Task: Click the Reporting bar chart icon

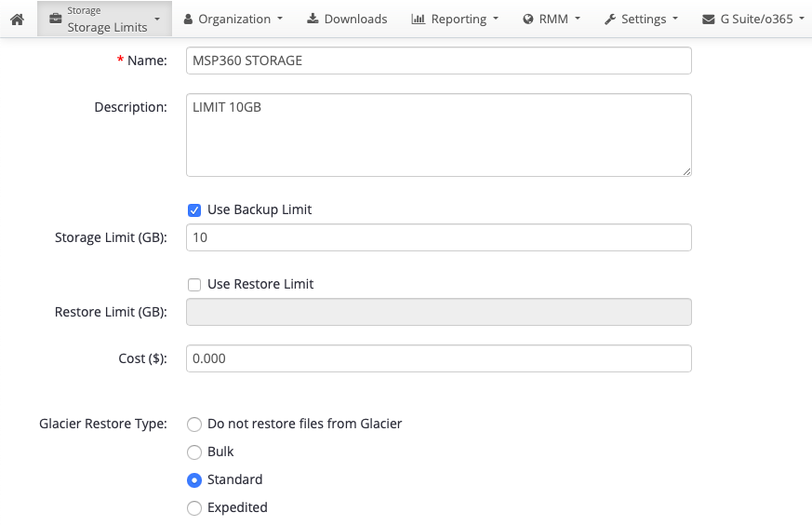Action: click(418, 20)
